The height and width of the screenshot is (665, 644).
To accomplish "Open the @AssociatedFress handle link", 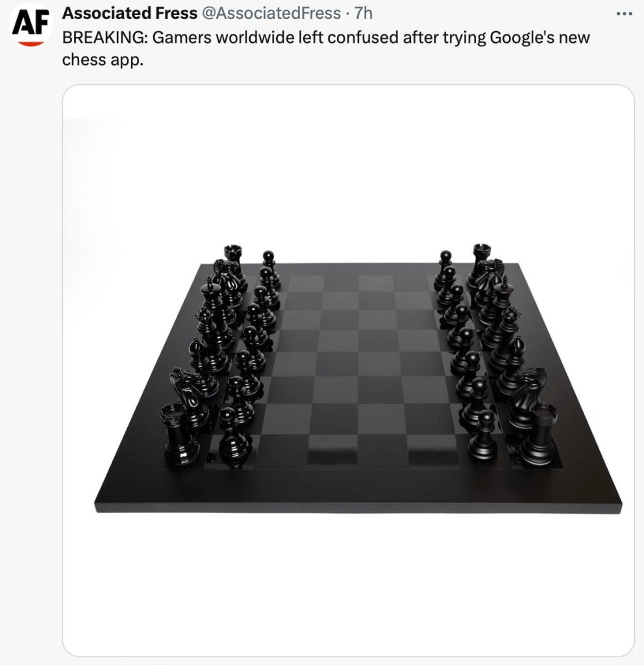I will point(271,13).
